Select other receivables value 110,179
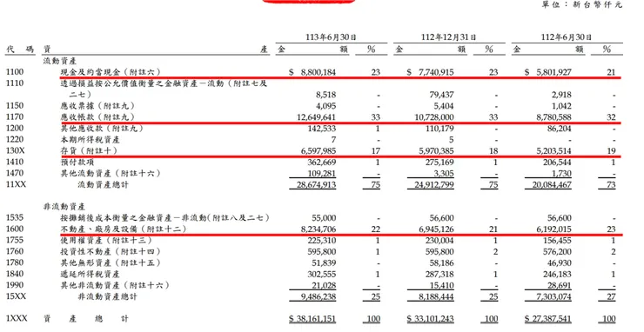Image resolution: width=644 pixels, height=332 pixels. pyautogui.click(x=439, y=129)
